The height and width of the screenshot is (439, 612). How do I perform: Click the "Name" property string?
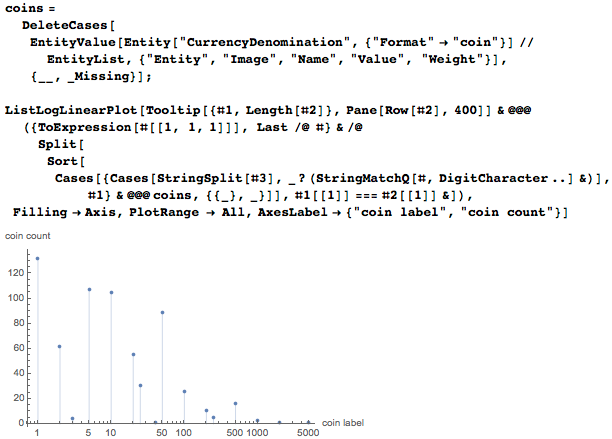[313, 59]
